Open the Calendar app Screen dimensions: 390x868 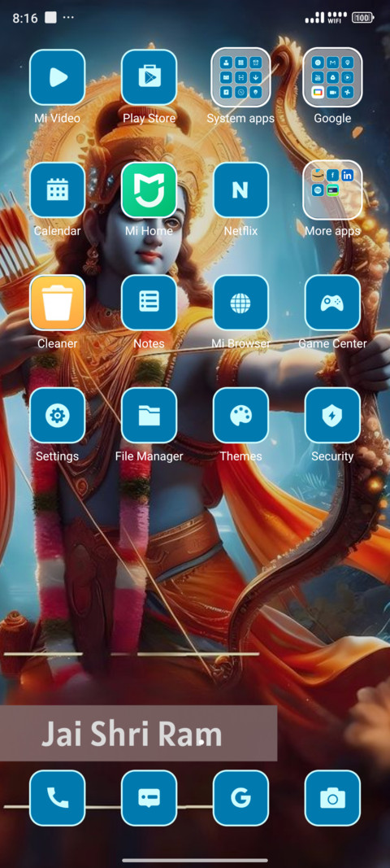[57, 190]
